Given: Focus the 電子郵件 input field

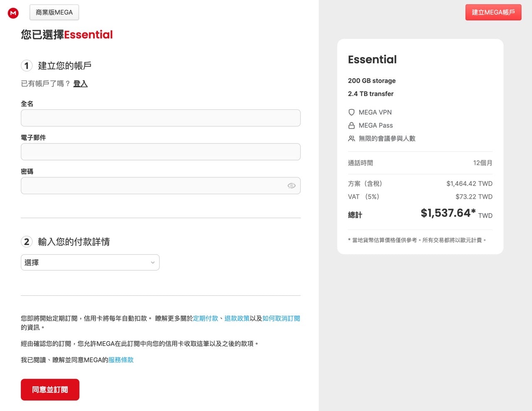Looking at the screenshot, I should pyautogui.click(x=160, y=152).
